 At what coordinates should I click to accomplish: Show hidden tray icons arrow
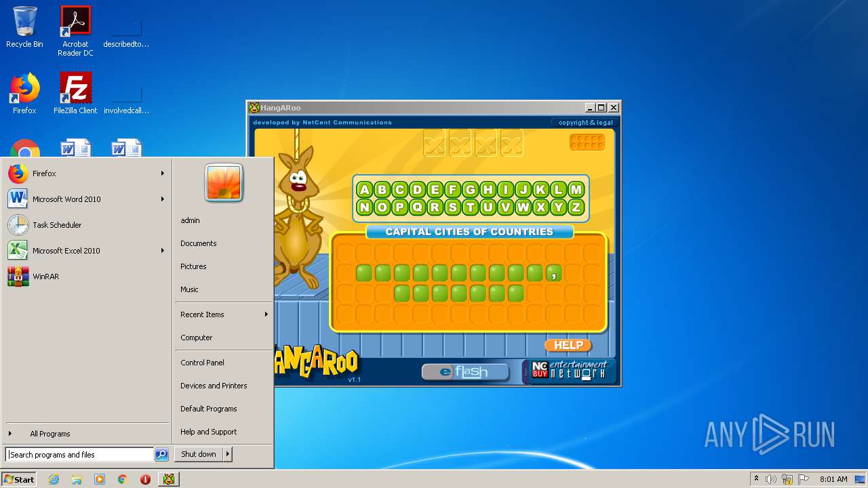tap(756, 479)
